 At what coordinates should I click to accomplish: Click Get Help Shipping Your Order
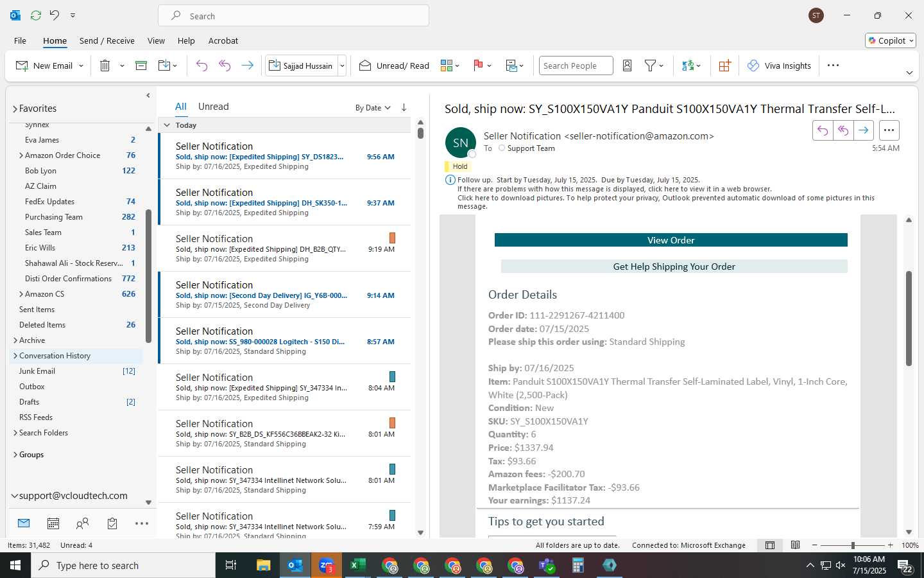[x=674, y=267]
